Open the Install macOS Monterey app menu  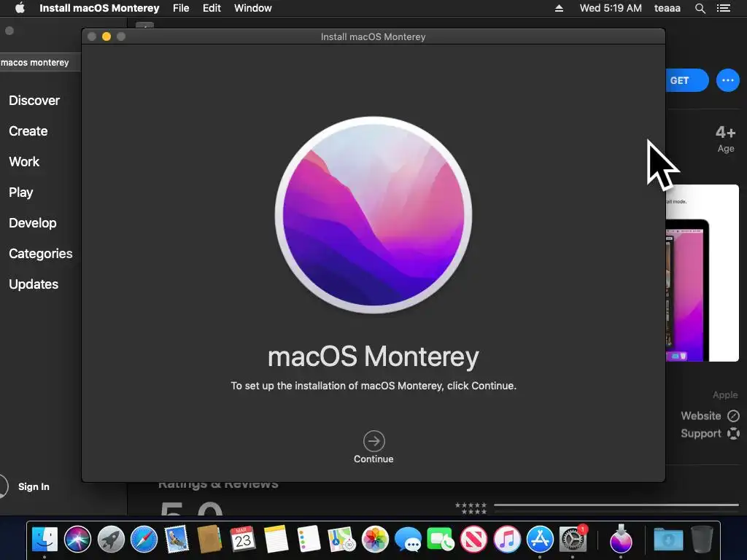coord(99,8)
